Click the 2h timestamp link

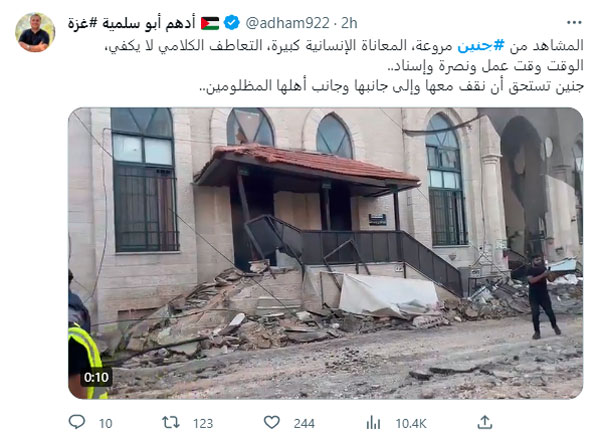349,23
